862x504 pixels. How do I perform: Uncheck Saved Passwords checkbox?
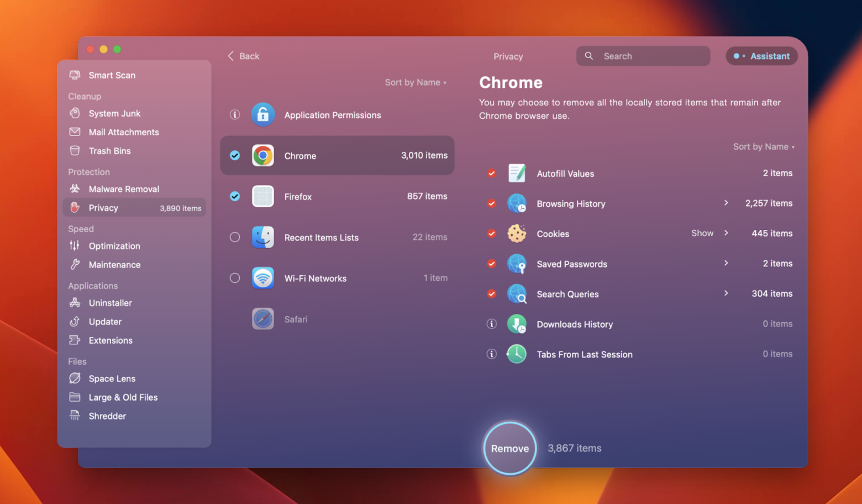click(x=491, y=264)
